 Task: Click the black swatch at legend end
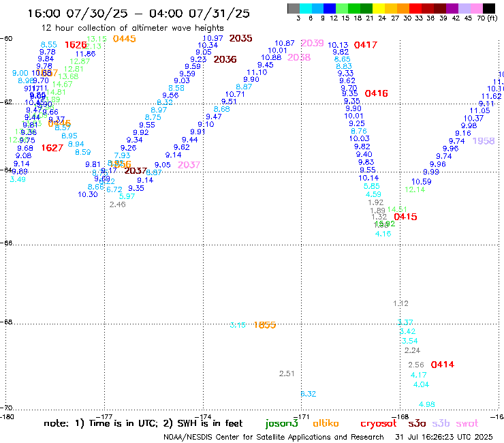(488, 8)
